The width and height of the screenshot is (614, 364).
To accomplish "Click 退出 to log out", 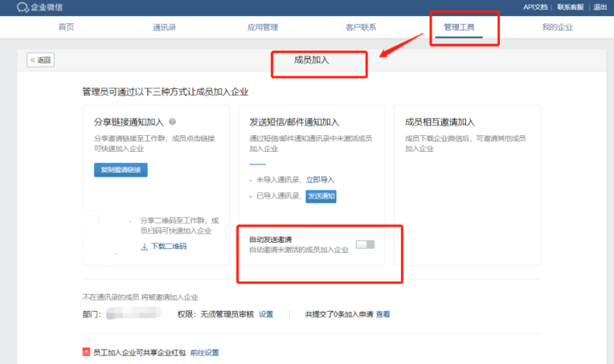I will (600, 6).
